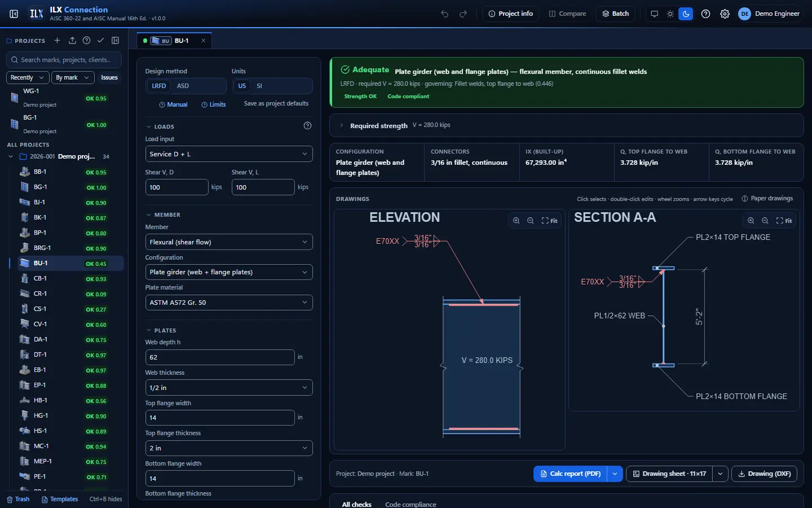Image resolution: width=812 pixels, height=508 pixels.
Task: Click Save as project defaults link
Action: coord(276,103)
